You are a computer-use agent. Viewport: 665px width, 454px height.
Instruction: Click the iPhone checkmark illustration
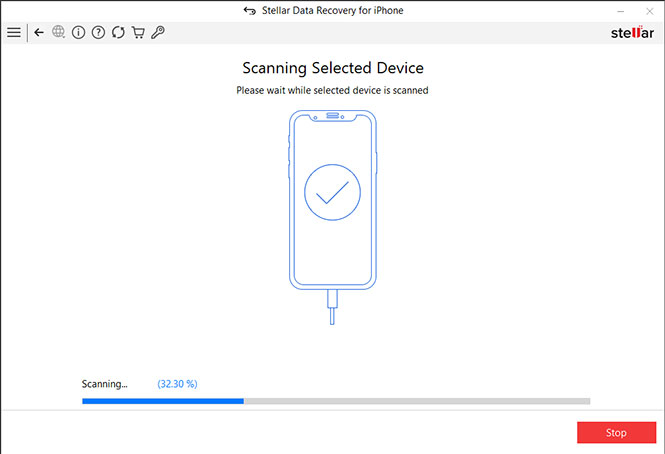pyautogui.click(x=332, y=217)
